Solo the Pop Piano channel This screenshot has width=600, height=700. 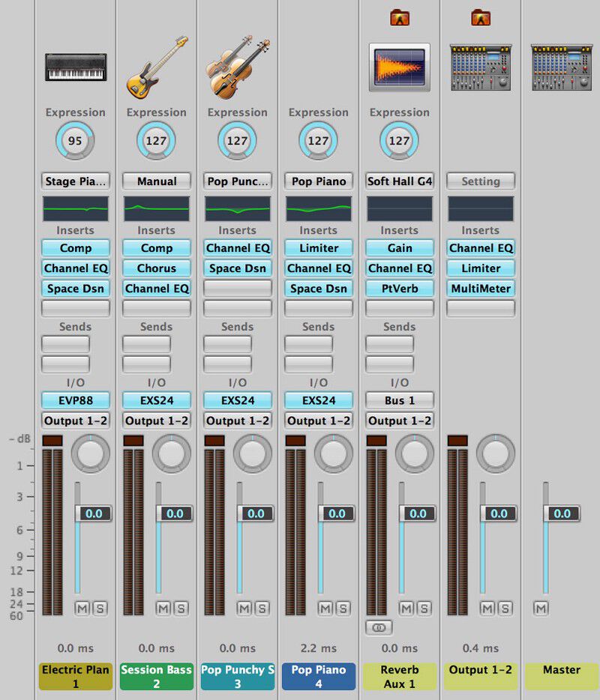pyautogui.click(x=343, y=609)
